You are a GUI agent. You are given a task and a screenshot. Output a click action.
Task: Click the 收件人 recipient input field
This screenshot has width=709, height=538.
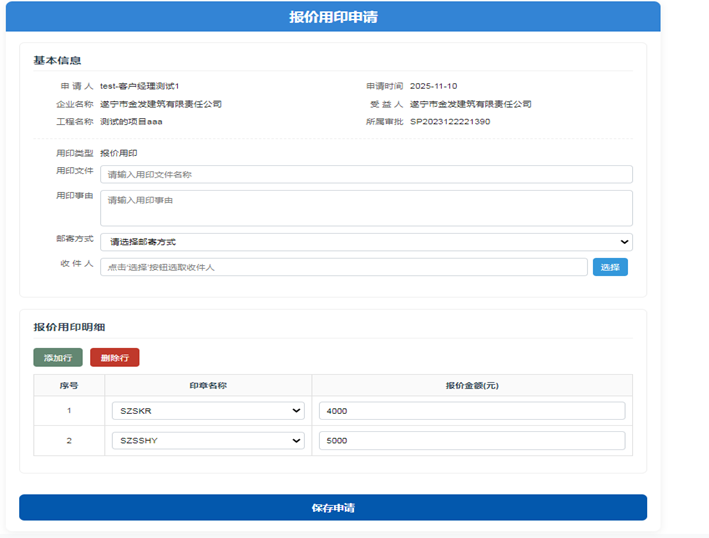click(343, 267)
